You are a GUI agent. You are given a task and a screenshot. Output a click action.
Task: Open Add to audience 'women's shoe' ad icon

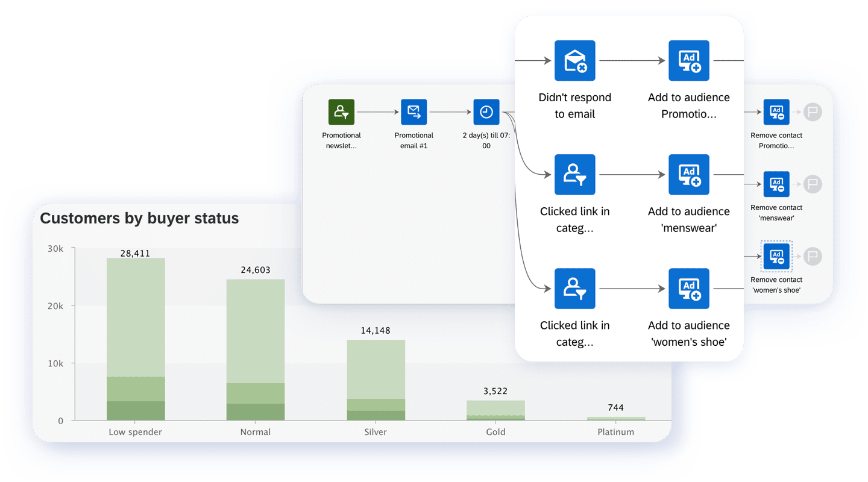coord(689,289)
